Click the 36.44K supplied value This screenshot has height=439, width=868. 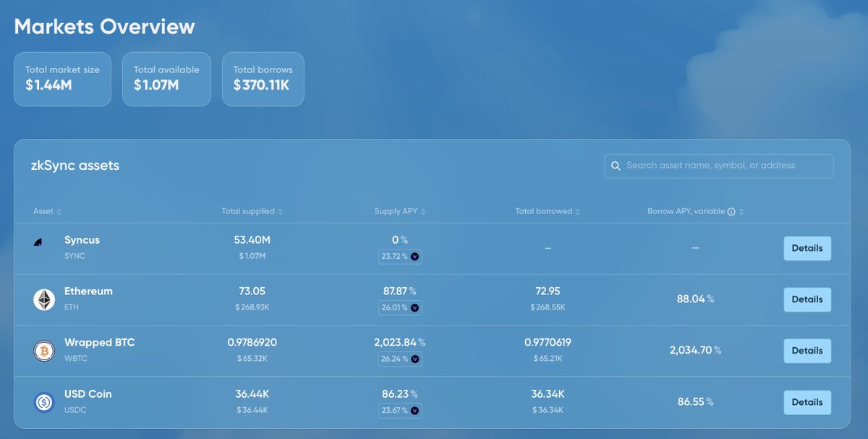[252, 394]
